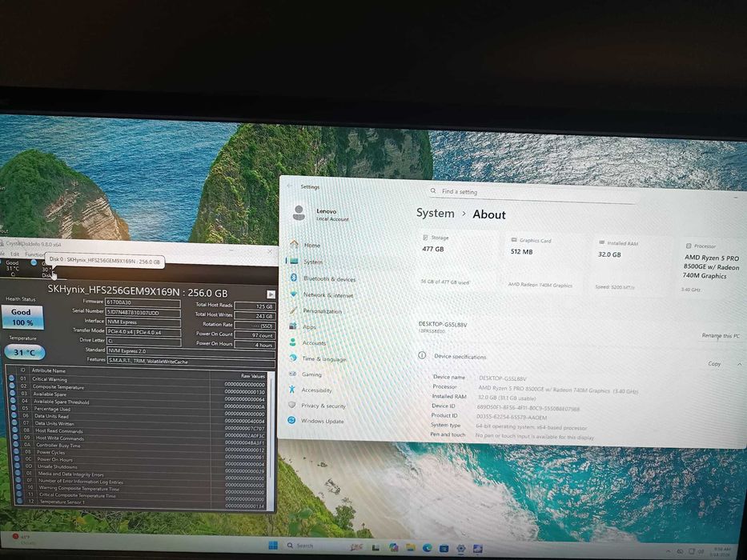Select System in Settings sidebar
This screenshot has height=560, width=747.
click(x=306, y=262)
